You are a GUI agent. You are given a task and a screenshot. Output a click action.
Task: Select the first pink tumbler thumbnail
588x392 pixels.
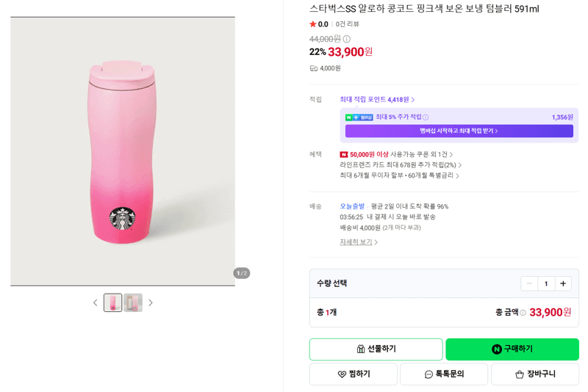coord(113,302)
